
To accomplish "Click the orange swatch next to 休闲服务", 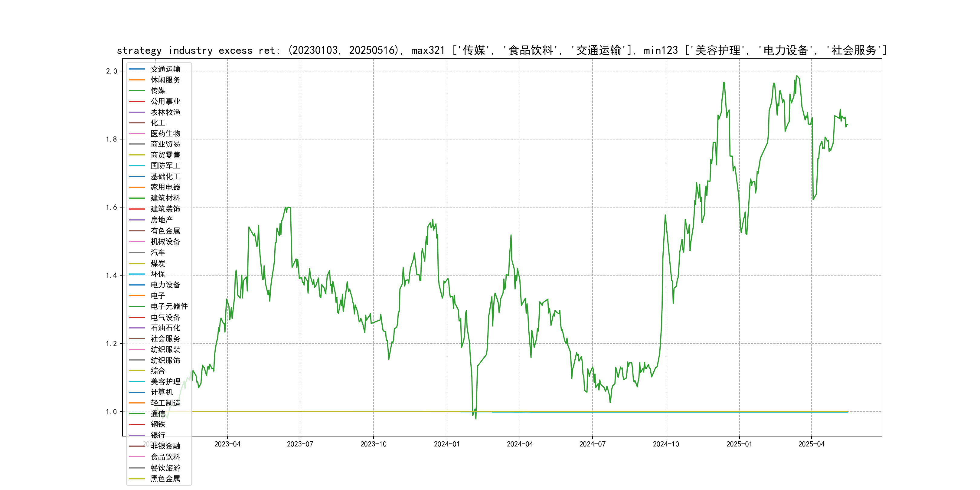I will 137,80.
